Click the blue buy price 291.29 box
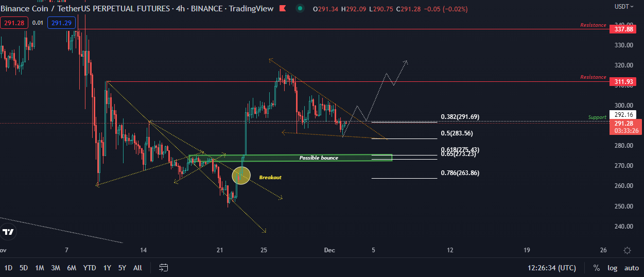Viewport: 644px width, 277px height. point(61,23)
